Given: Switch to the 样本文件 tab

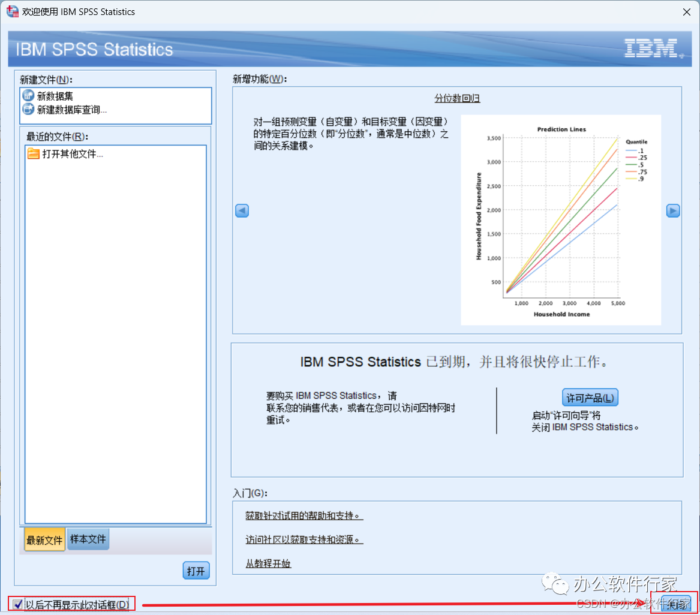Looking at the screenshot, I should coord(88,539).
